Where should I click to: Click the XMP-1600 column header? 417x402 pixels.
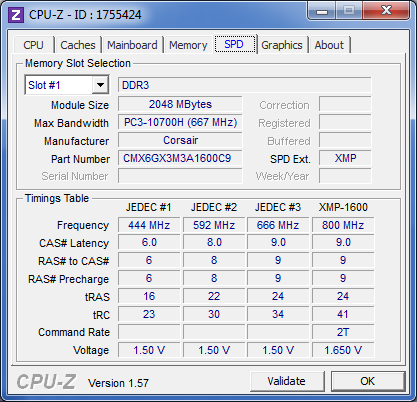pos(343,207)
